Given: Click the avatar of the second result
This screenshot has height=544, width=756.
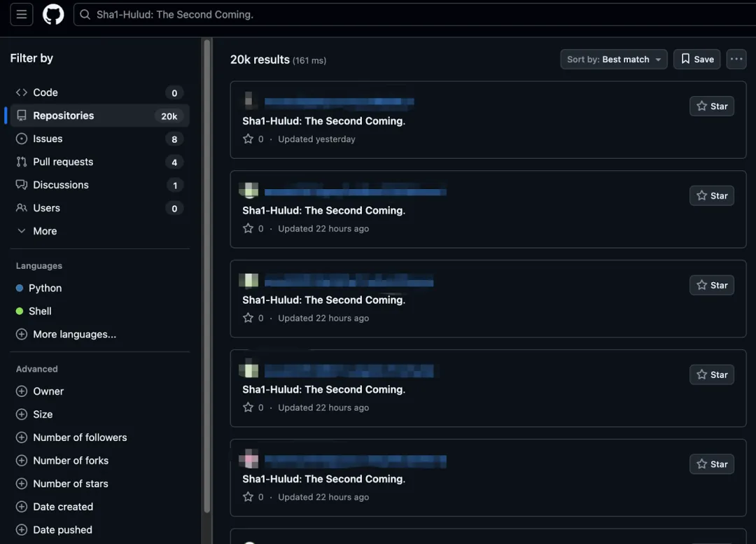Looking at the screenshot, I should 249,190.
